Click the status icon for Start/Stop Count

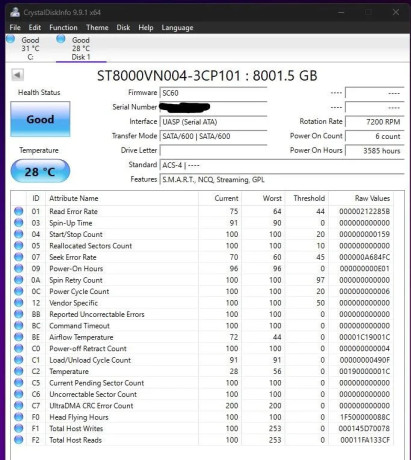(x=19, y=234)
